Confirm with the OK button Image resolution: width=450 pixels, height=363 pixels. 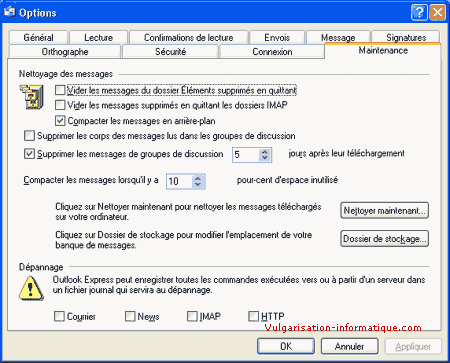[286, 346]
